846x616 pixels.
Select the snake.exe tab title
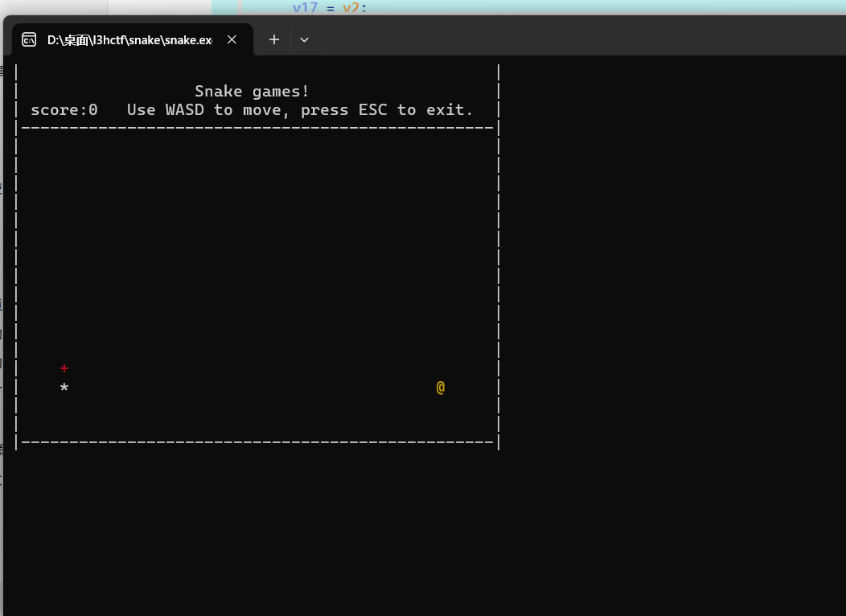tap(129, 39)
